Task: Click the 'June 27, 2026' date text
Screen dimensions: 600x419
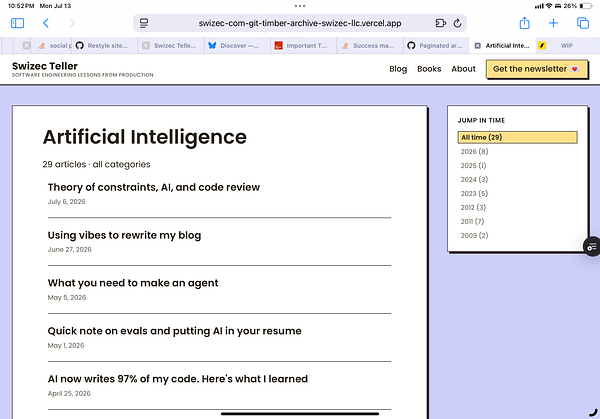Action: click(70, 249)
